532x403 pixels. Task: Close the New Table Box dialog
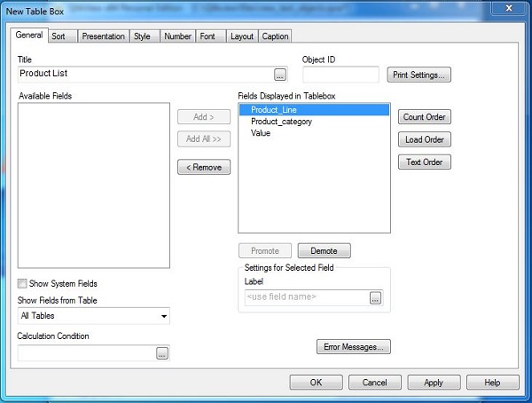(508, 10)
